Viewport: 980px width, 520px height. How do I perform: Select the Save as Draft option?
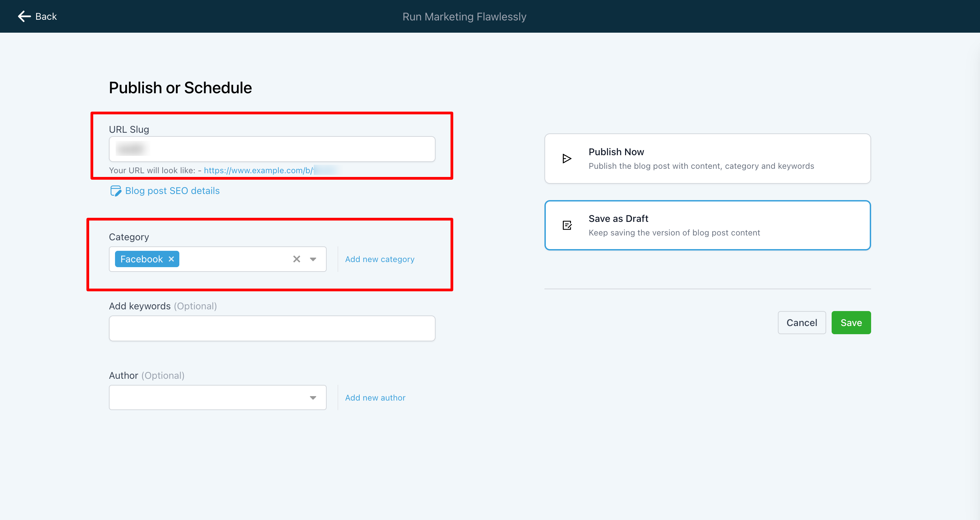[x=708, y=225]
